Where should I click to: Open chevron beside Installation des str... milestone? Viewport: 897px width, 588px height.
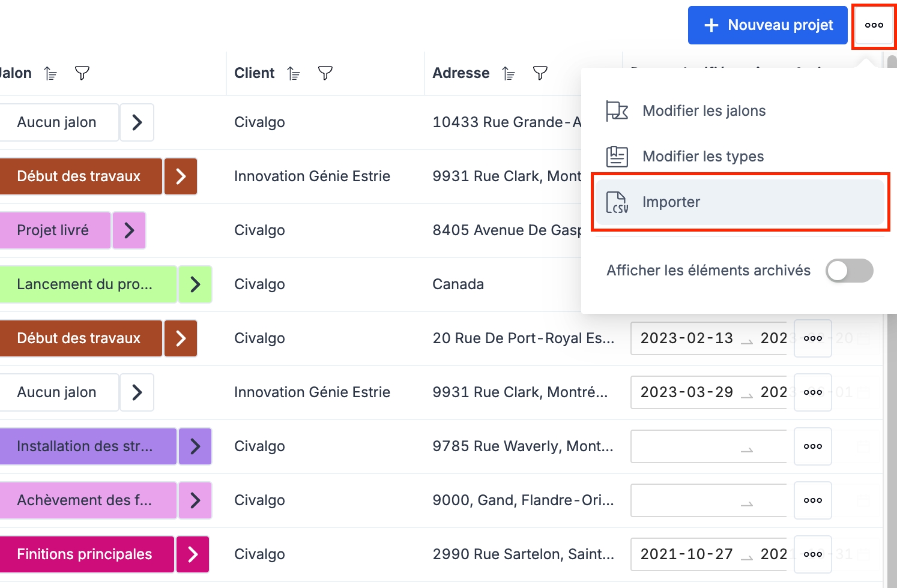point(195,446)
